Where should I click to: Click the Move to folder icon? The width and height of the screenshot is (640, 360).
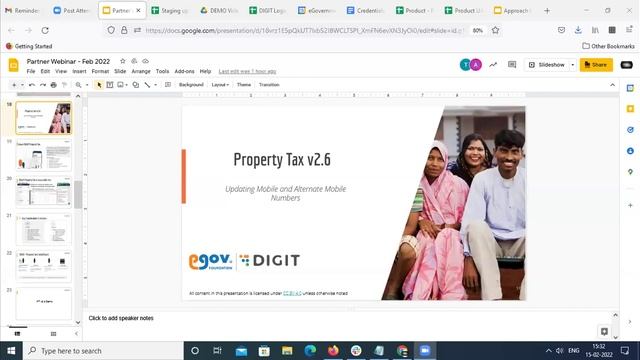click(134, 61)
